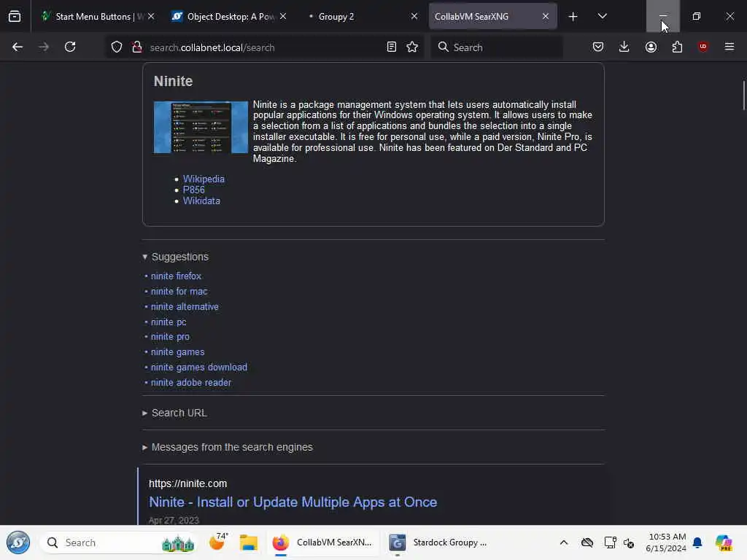
Task: Select the 'ninite adobe reader' suggestion
Action: pos(191,382)
